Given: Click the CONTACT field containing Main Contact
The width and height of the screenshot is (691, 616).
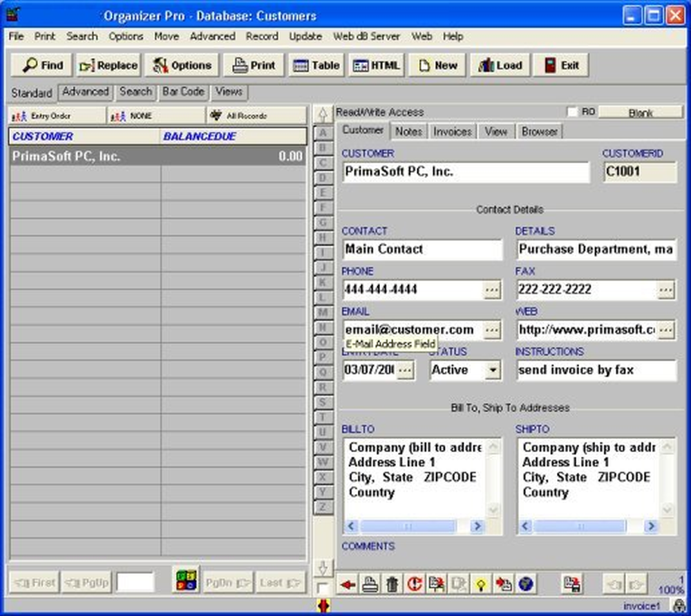Looking at the screenshot, I should [422, 250].
